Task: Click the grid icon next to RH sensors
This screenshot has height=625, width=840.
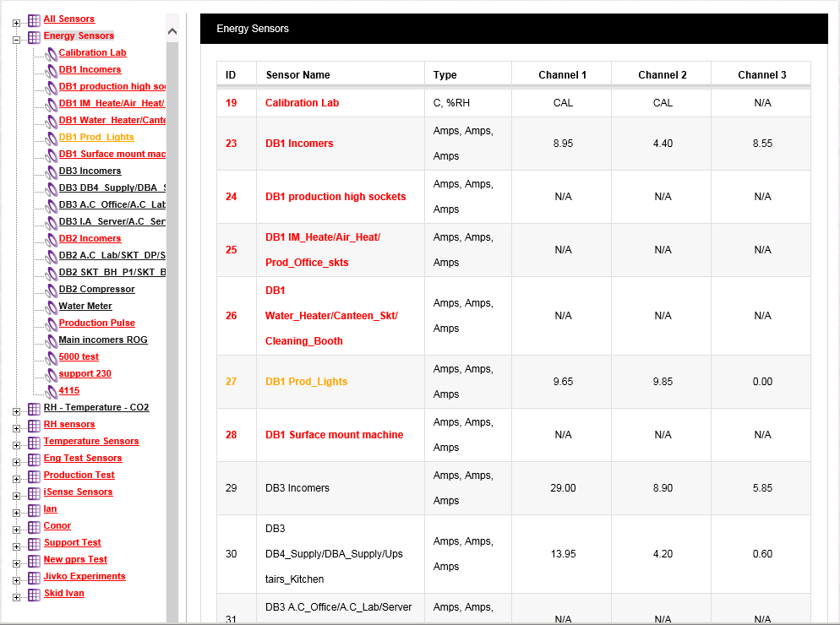Action: pyautogui.click(x=34, y=425)
